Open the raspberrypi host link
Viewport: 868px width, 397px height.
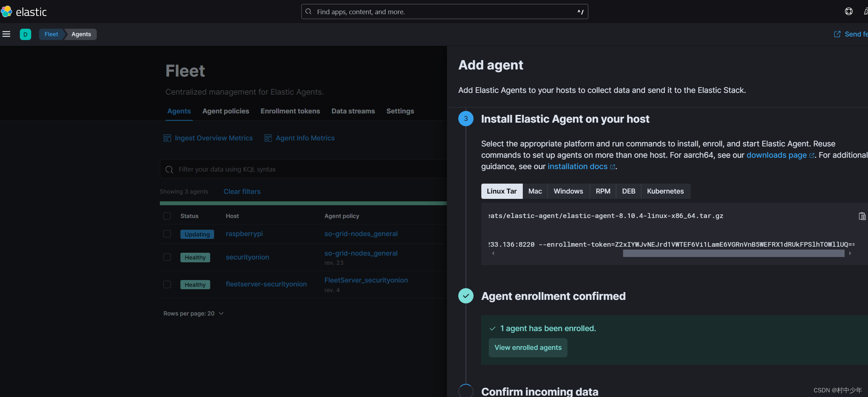tap(244, 234)
